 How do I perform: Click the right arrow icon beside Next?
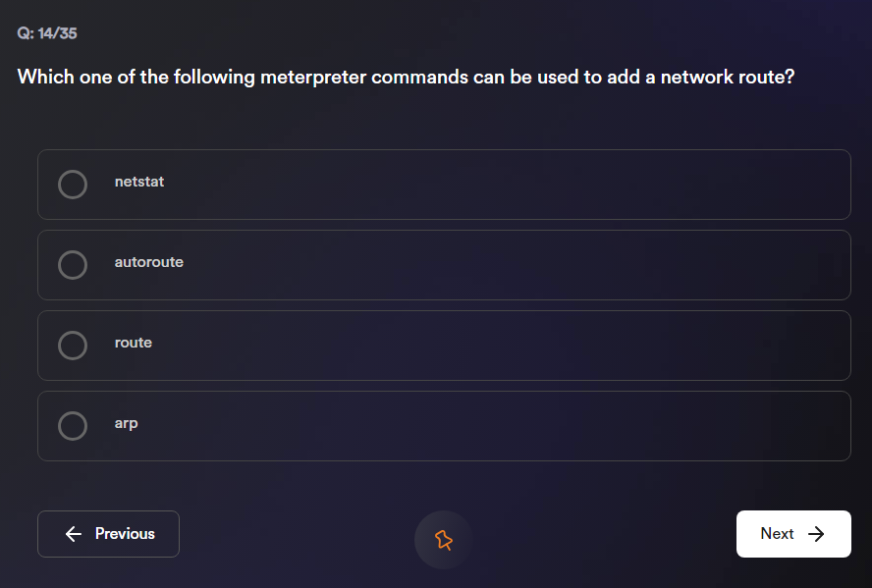click(816, 534)
